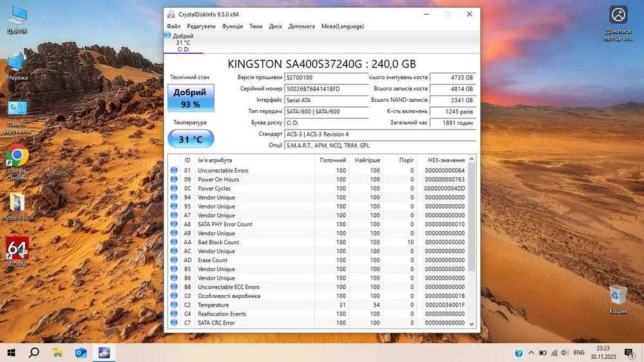Click CrystalDiskInfo taskbar icon

[104, 352]
